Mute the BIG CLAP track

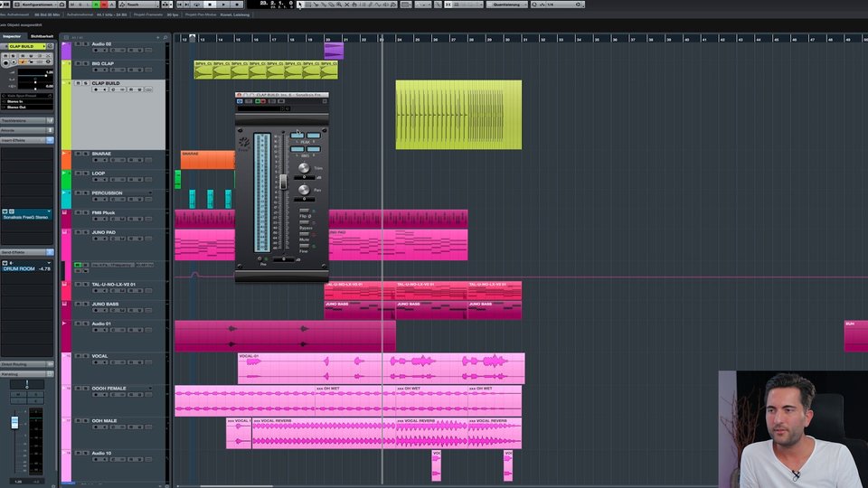(78, 63)
